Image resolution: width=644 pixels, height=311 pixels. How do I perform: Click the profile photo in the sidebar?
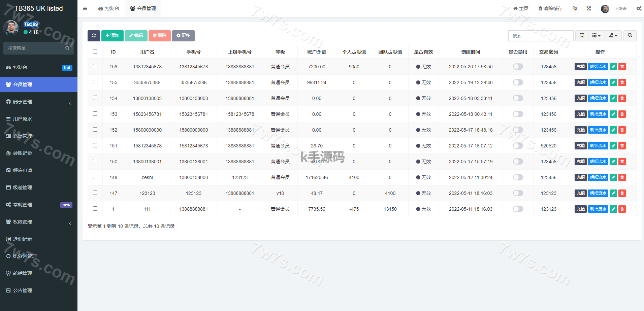[11, 28]
